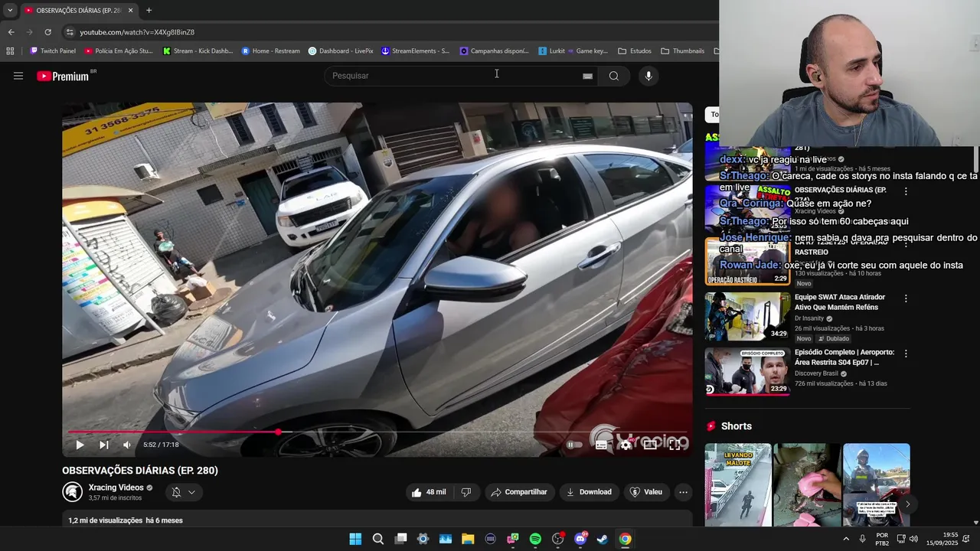Screen dimensions: 980x551
Task: Open Equipe SWAT Ataca Atirador video title
Action: click(840, 302)
